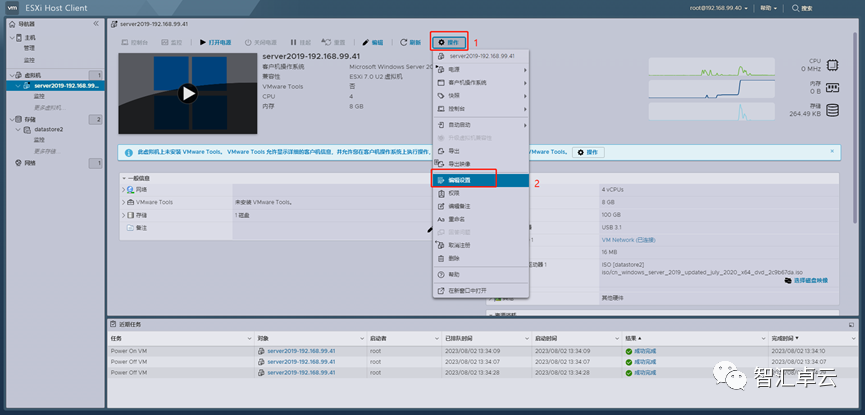
Task: Click the CPU chip icon at right
Action: click(x=832, y=65)
